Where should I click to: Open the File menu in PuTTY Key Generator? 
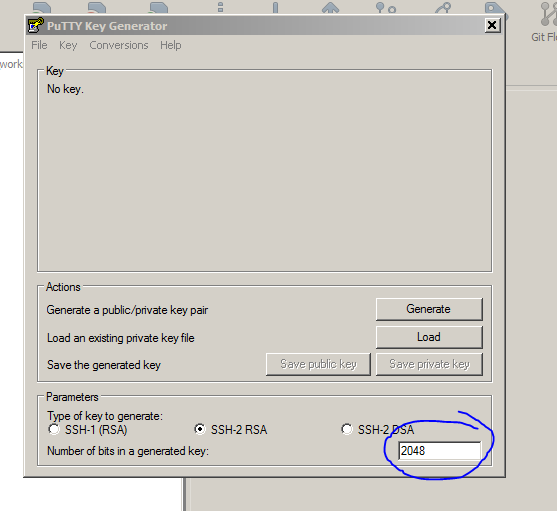[x=39, y=45]
